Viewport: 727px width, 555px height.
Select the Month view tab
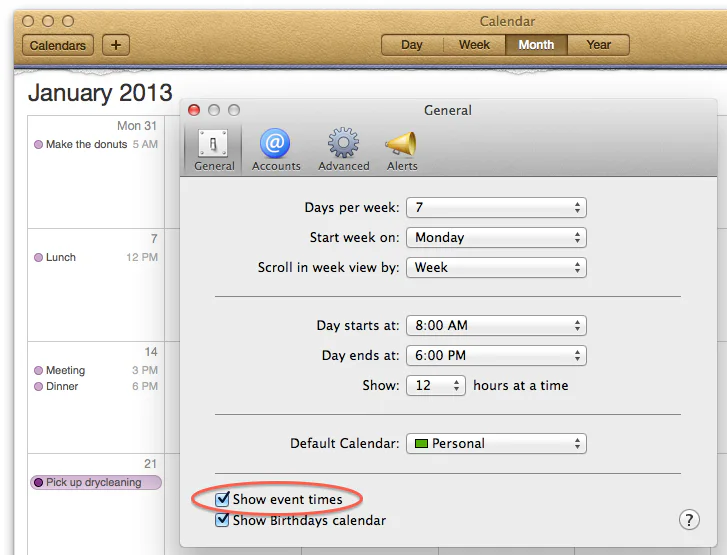(536, 45)
